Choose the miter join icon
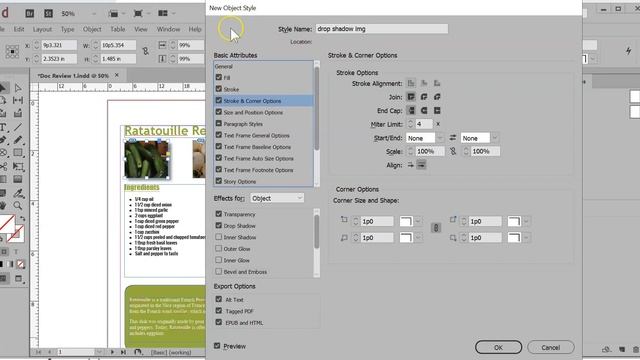Image resolution: width=640 pixels, height=360 pixels. pos(411,97)
